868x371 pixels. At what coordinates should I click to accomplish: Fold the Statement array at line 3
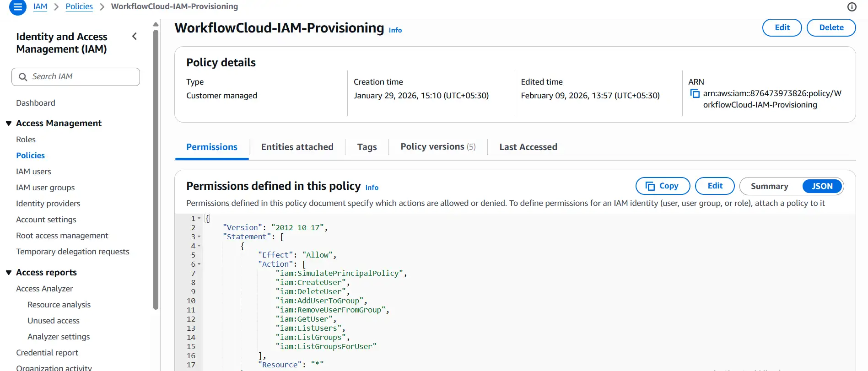199,237
